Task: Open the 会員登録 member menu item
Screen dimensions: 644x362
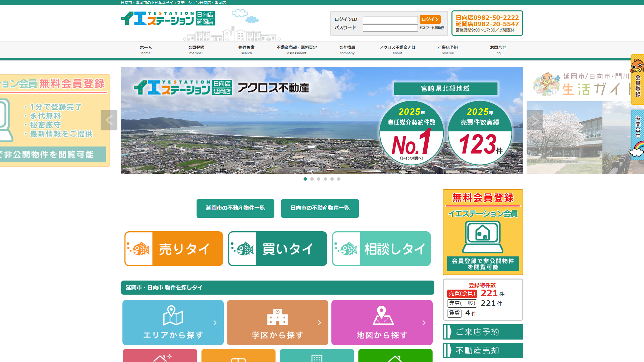Action: [x=196, y=50]
